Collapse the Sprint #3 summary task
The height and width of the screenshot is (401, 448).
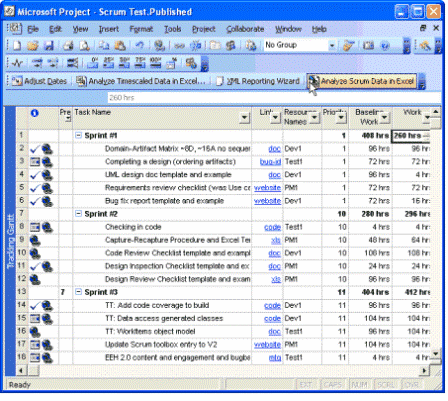[x=78, y=292]
